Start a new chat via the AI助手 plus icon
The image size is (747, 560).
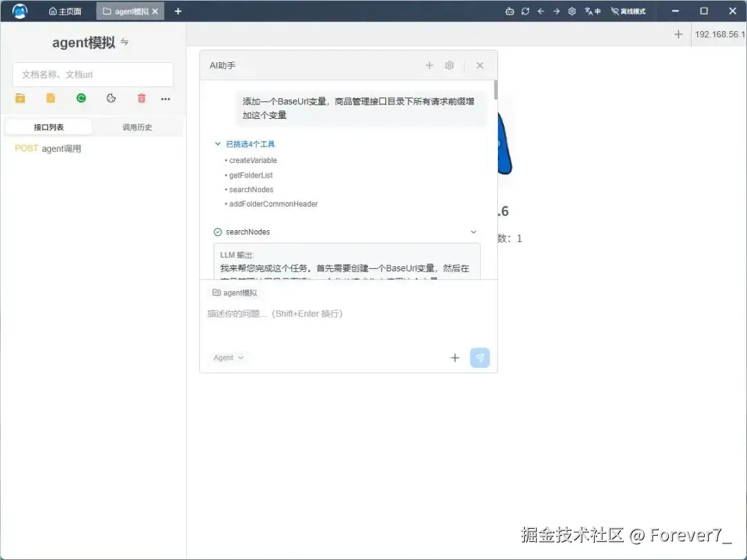coord(429,65)
